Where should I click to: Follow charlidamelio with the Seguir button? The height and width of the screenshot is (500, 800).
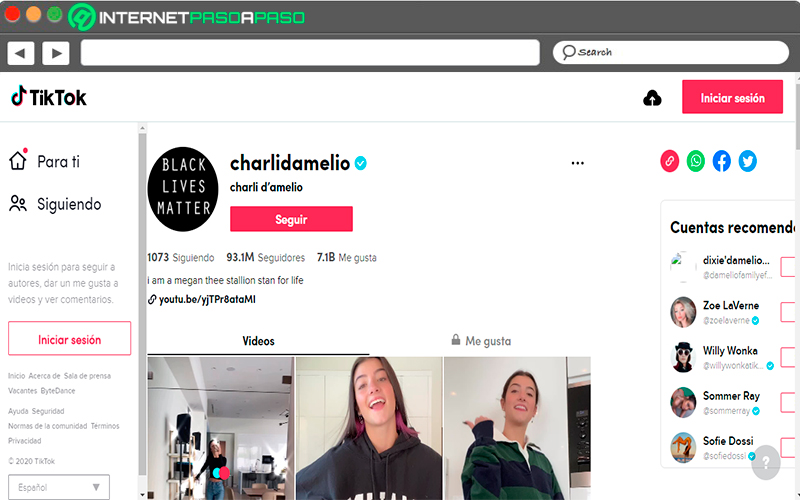point(291,219)
